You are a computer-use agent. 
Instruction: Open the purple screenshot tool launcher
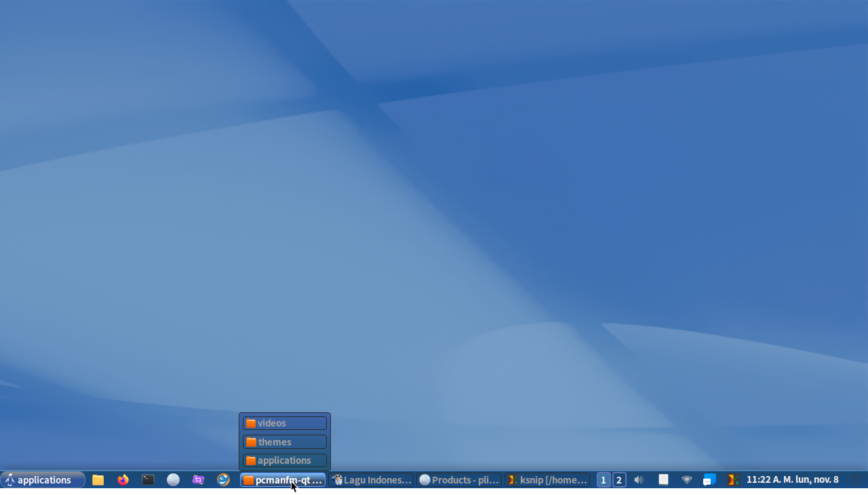click(198, 480)
